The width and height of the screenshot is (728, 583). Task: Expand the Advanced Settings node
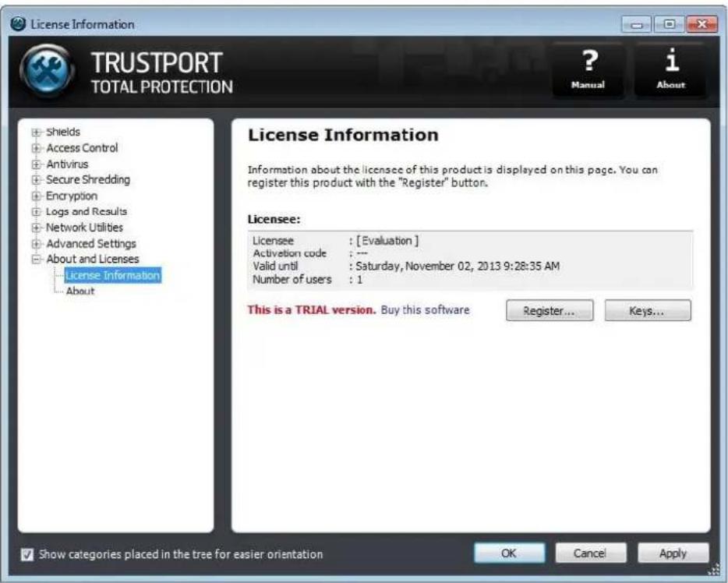[x=36, y=244]
